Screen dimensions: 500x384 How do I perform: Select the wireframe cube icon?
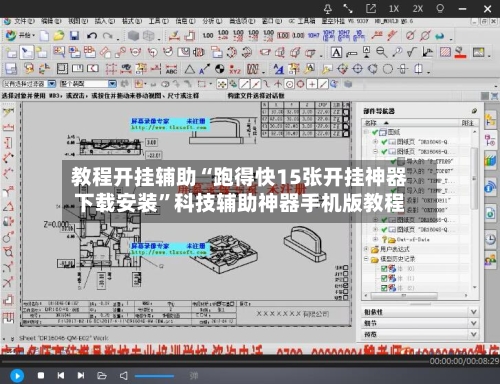[148, 36]
